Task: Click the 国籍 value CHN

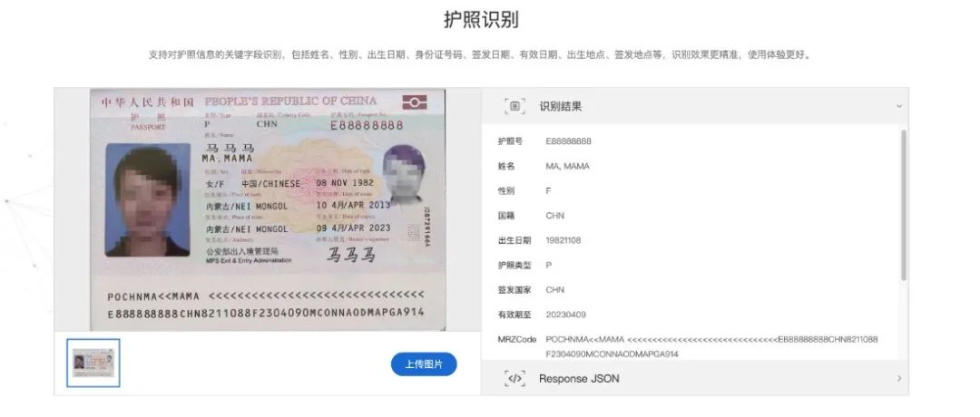Action: (x=555, y=216)
